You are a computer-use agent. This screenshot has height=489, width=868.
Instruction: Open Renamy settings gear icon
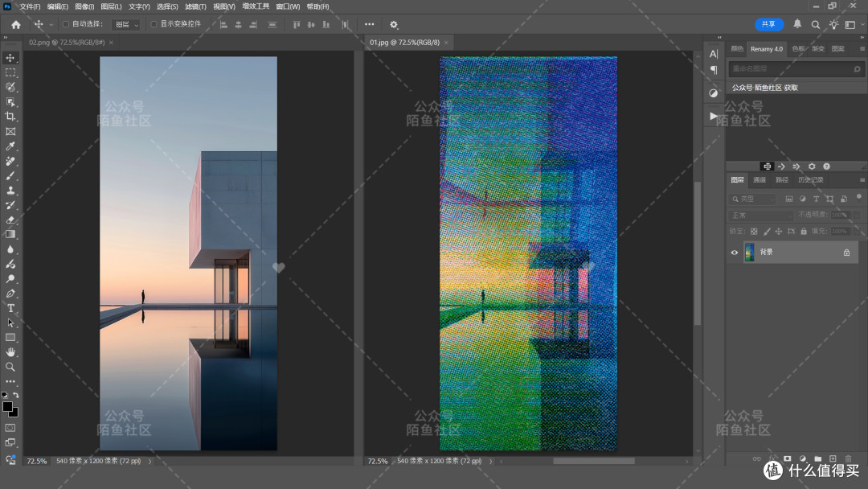[812, 166]
